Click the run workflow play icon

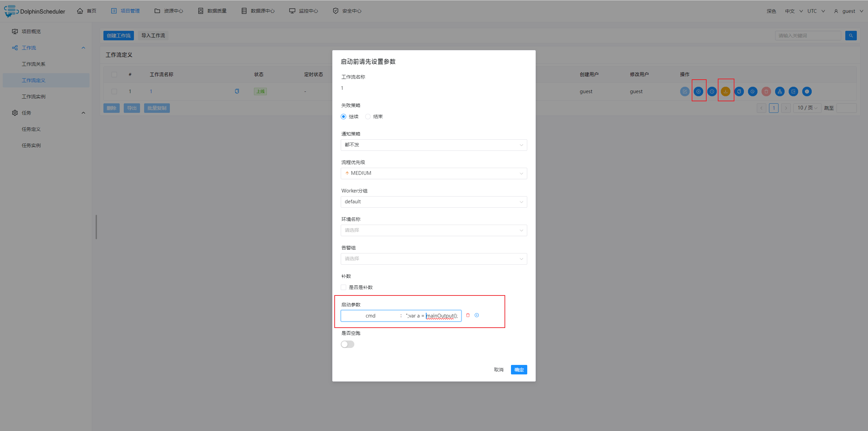[x=698, y=91]
